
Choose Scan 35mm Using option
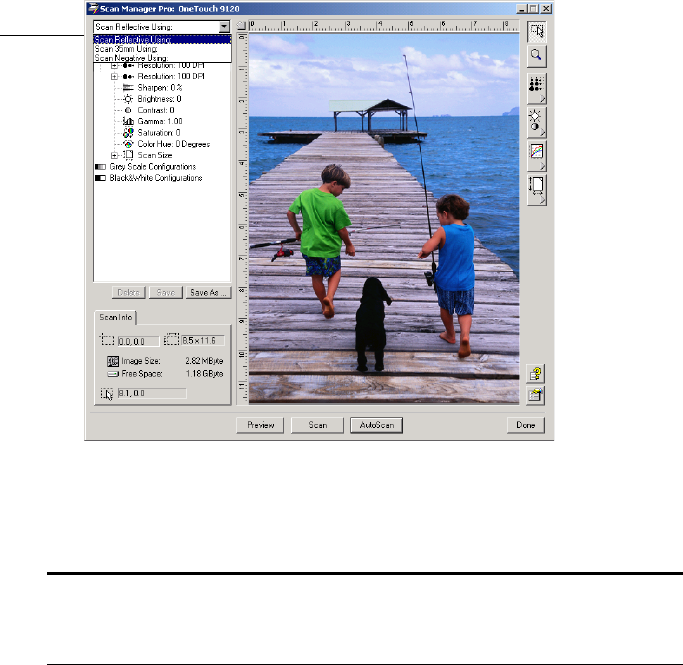pos(162,49)
